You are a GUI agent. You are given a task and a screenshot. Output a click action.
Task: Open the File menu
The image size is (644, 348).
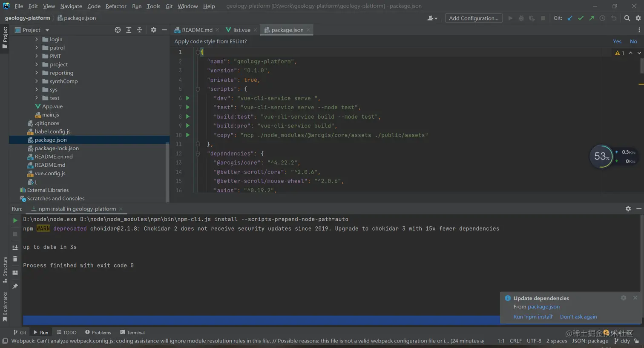tap(19, 6)
